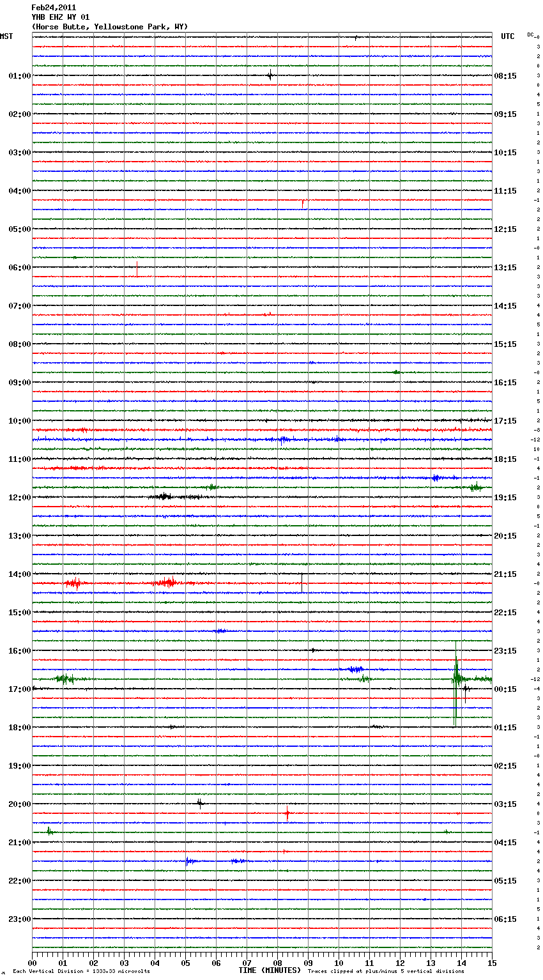Click the 14:15 UTC time label

pyautogui.click(x=505, y=306)
